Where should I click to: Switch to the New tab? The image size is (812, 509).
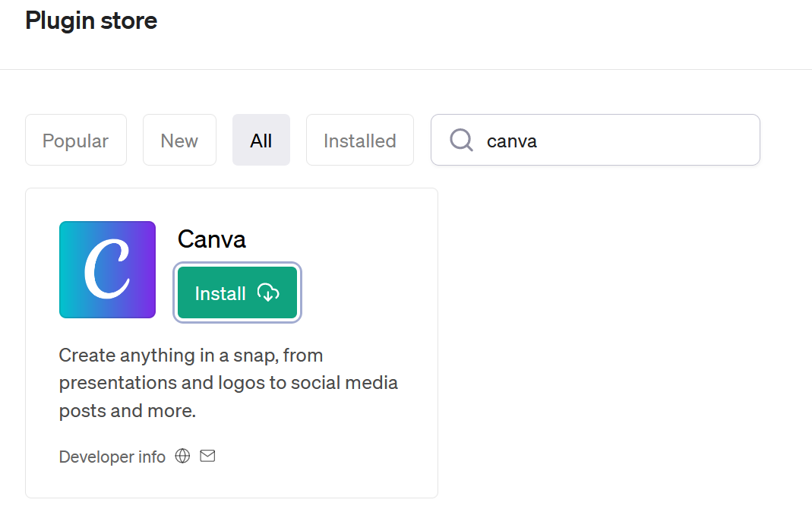(x=179, y=140)
